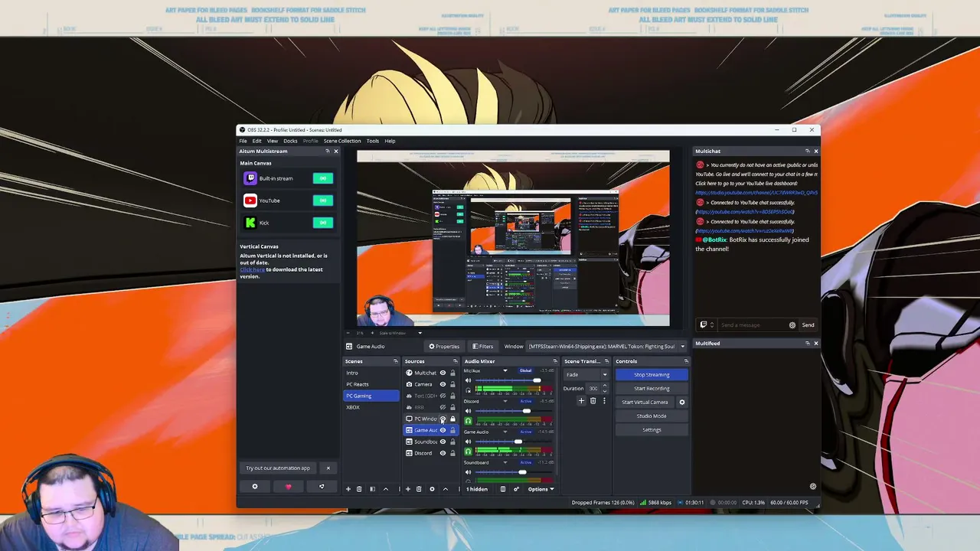980x551 pixels.
Task: Remove selected scene with trash icon
Action: tap(359, 489)
